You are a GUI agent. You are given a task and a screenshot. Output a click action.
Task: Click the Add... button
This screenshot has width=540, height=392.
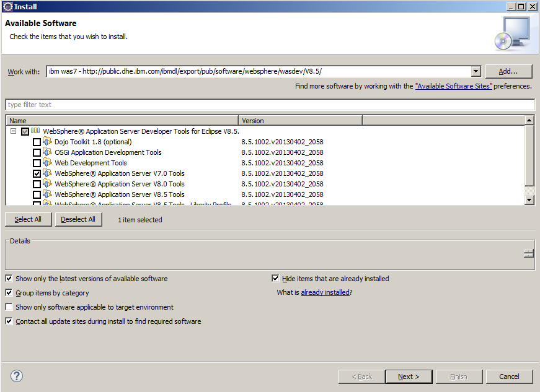pos(508,71)
